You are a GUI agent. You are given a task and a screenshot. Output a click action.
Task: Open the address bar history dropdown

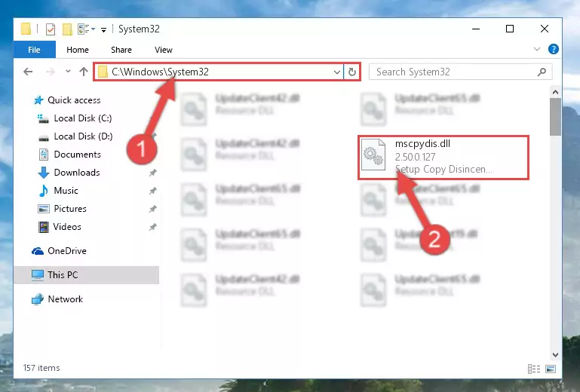tap(337, 72)
